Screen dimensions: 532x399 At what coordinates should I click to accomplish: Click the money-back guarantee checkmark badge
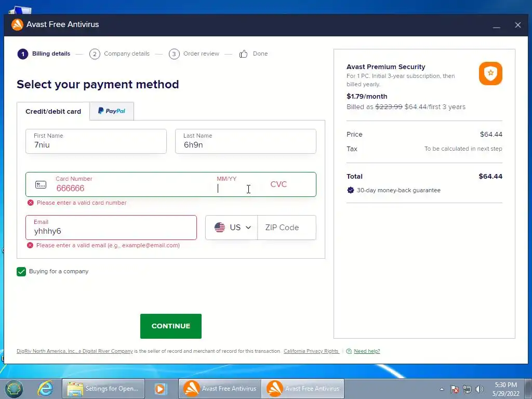[x=351, y=190]
